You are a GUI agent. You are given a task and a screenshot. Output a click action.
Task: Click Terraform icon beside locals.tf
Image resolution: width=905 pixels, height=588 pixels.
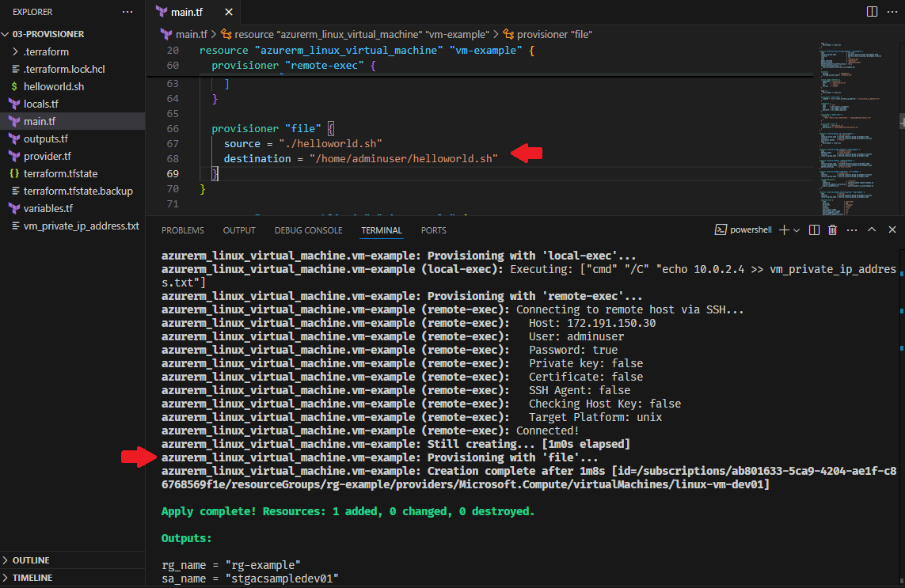click(14, 104)
